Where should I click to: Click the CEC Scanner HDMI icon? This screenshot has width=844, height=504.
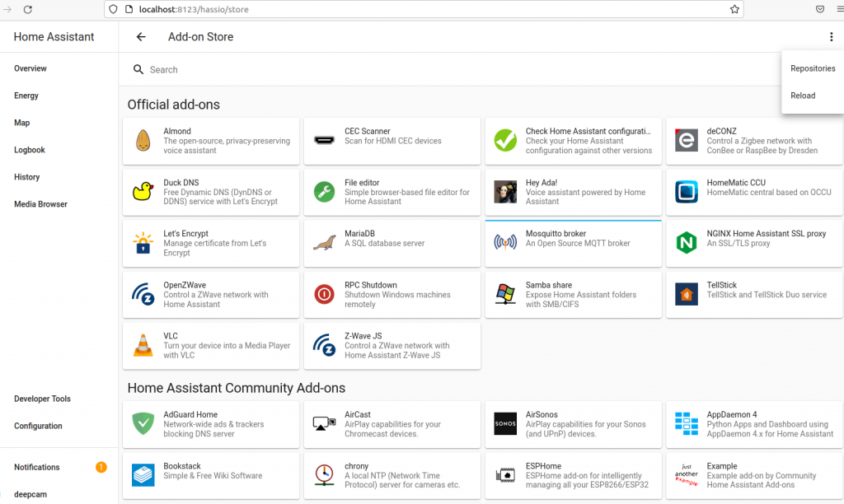coord(324,141)
